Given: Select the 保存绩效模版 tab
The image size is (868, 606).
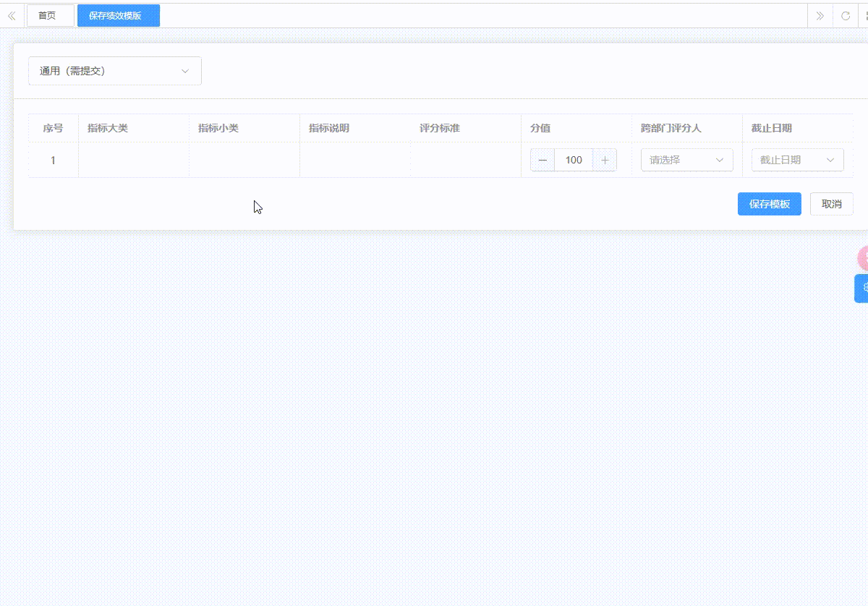Looking at the screenshot, I should pos(118,15).
